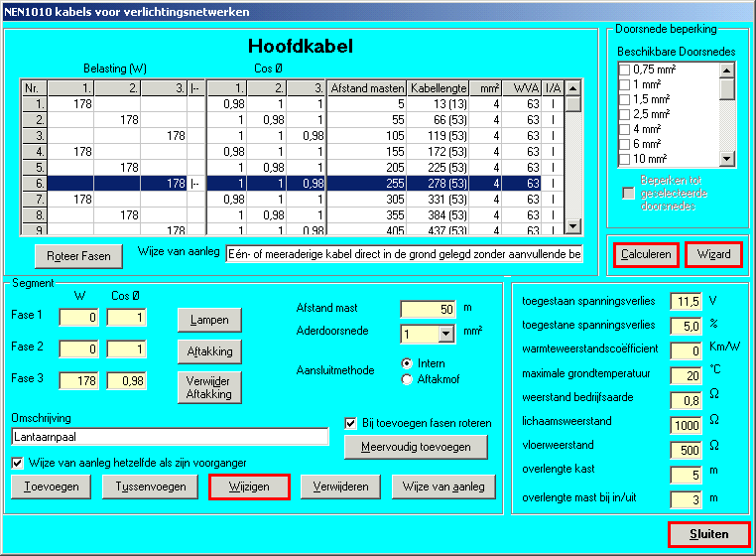Click the Wijze van aanleg button
This screenshot has width=756, height=556.
tap(443, 486)
